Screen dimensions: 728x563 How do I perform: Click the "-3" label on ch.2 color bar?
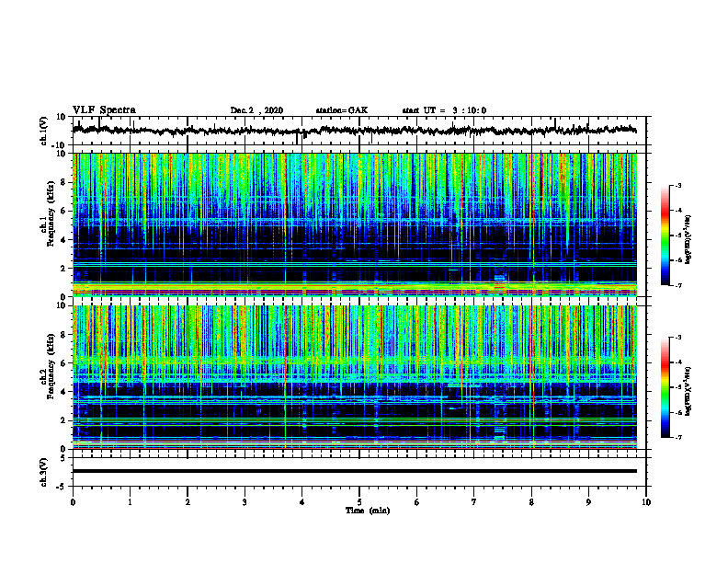677,338
